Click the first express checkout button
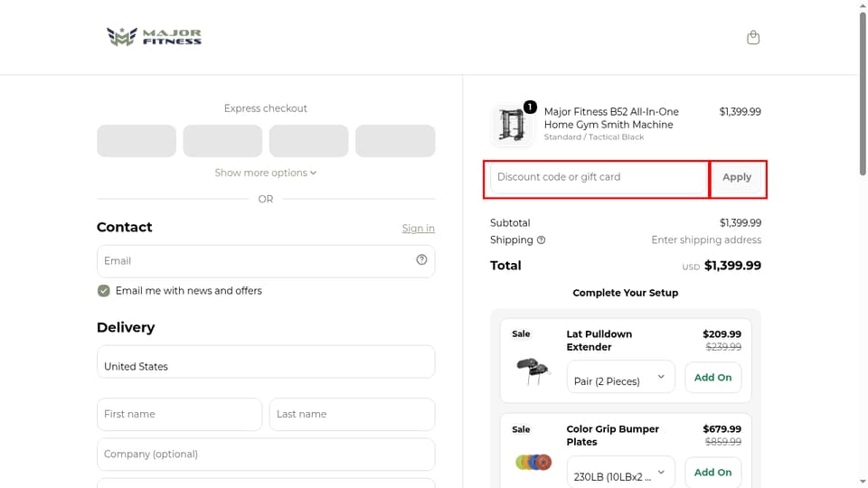The height and width of the screenshot is (488, 868). (x=137, y=141)
